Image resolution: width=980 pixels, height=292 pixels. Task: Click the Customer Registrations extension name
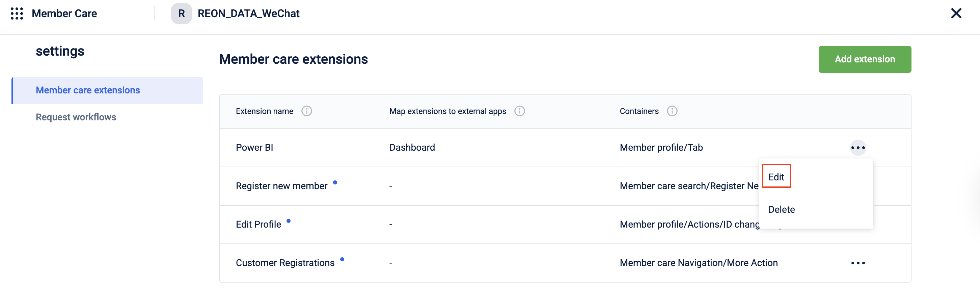(x=285, y=263)
